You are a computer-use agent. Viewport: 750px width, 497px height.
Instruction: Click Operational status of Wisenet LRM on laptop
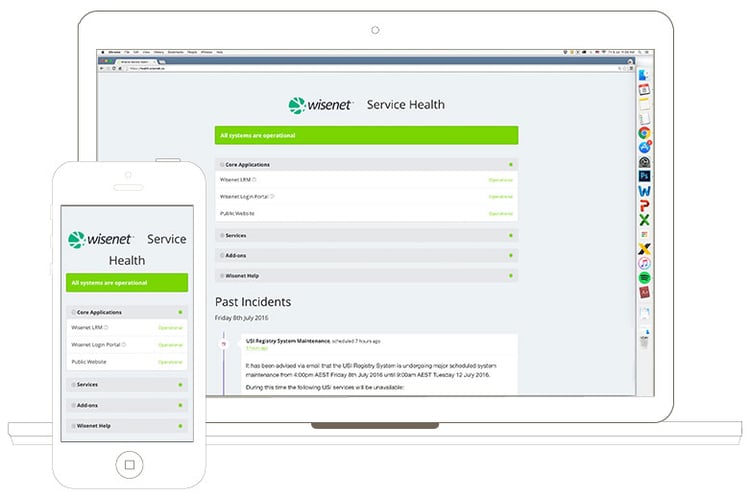[501, 180]
